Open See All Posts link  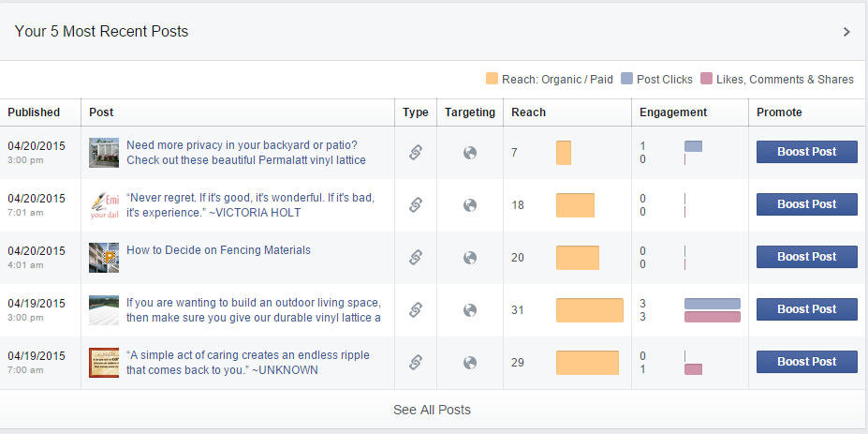point(432,410)
